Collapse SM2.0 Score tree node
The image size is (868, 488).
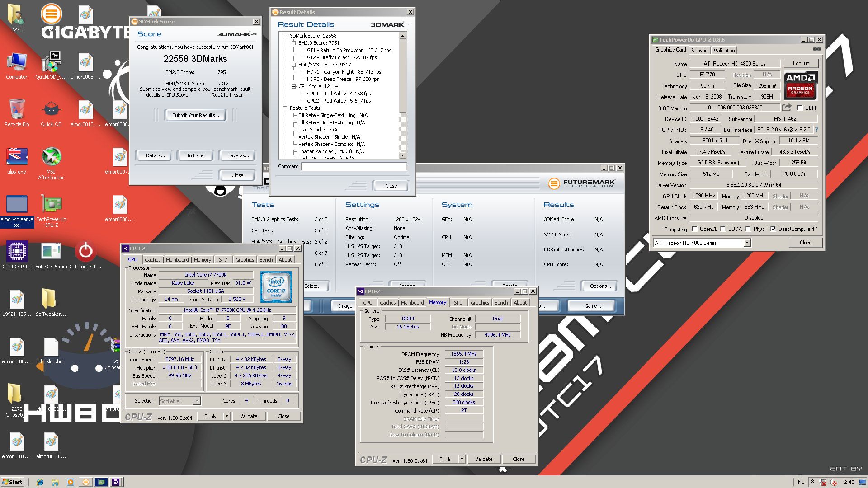click(293, 43)
